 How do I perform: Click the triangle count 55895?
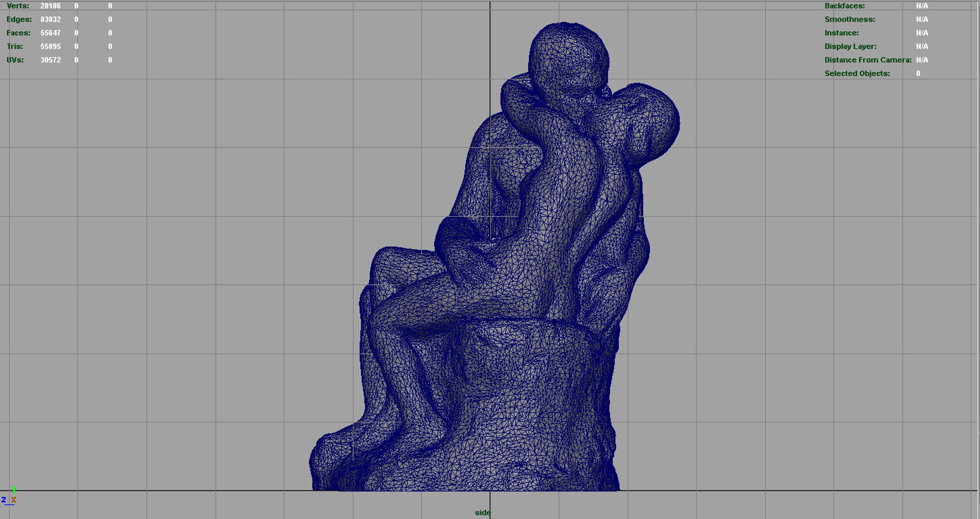click(51, 46)
